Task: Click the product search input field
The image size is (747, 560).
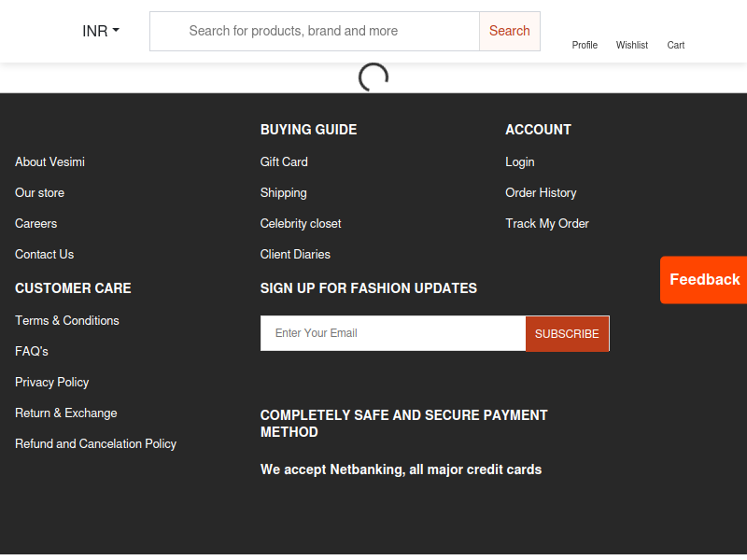Action: pyautogui.click(x=315, y=31)
